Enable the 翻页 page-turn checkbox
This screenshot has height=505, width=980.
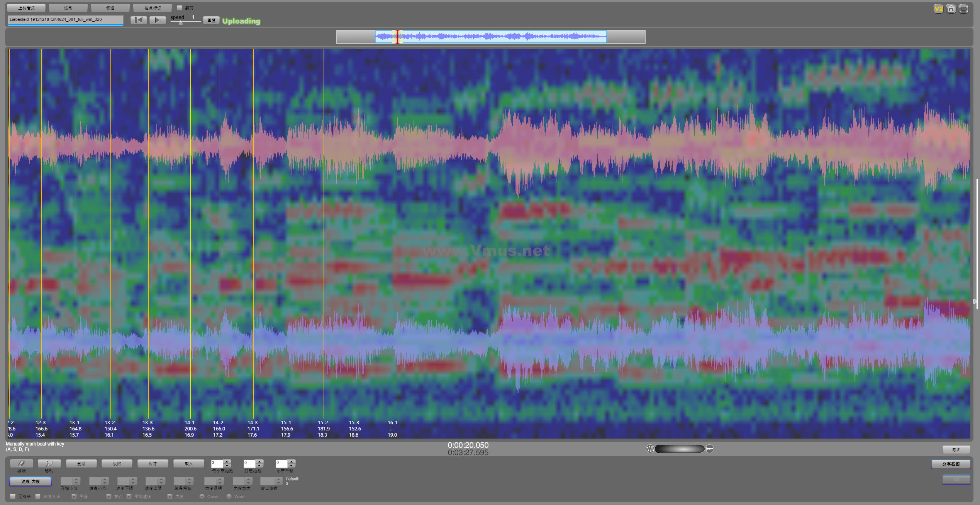(x=180, y=8)
